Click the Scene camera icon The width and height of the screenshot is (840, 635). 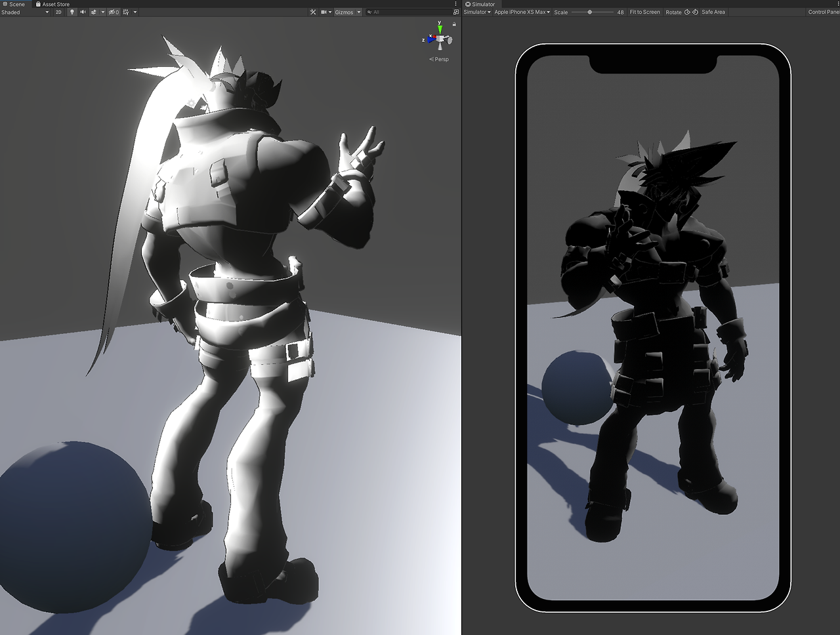324,12
